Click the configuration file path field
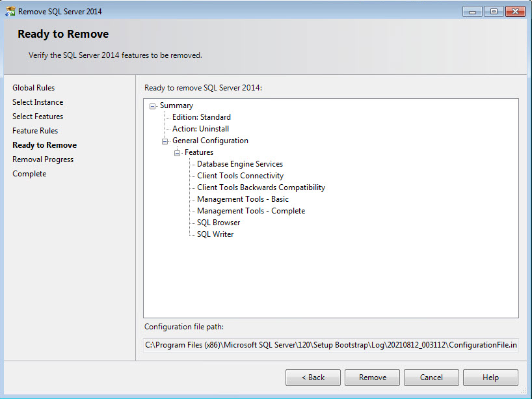This screenshot has height=399, width=532. [331, 345]
